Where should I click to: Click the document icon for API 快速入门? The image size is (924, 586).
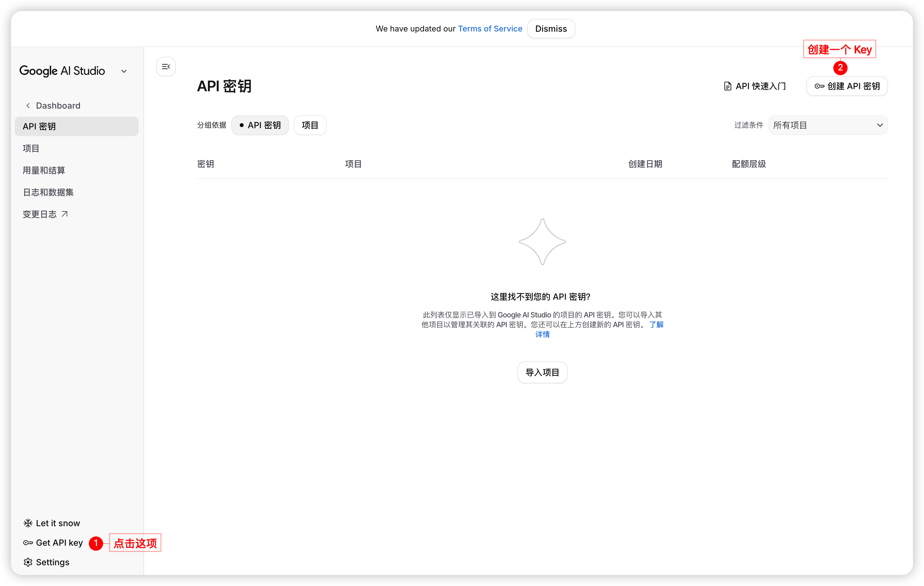coord(727,86)
